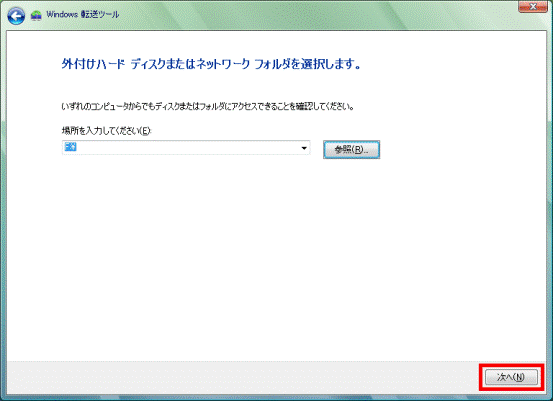Click the 場所を入力してください(E) label
The height and width of the screenshot is (401, 553).
(x=106, y=131)
